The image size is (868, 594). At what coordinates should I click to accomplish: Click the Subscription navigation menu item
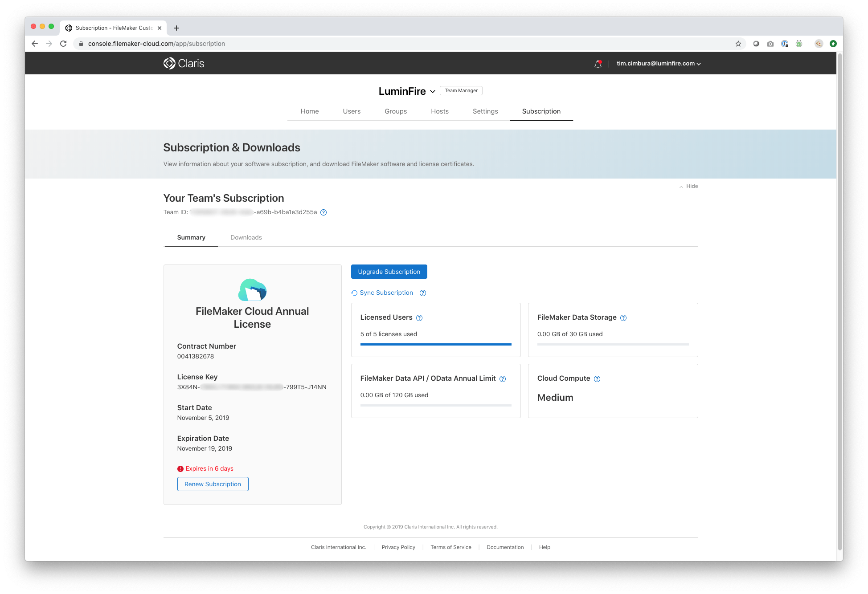tap(541, 111)
